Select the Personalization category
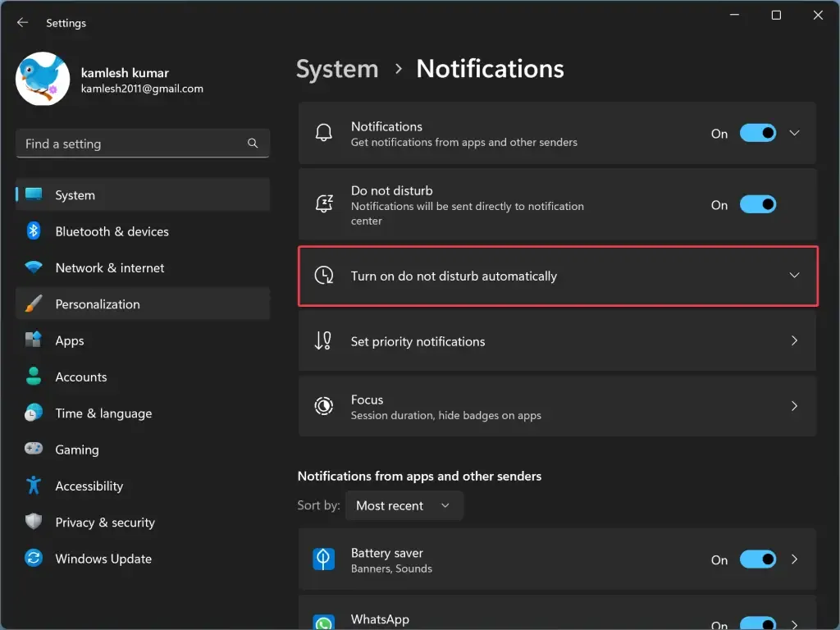Image resolution: width=840 pixels, height=630 pixels. click(x=143, y=304)
